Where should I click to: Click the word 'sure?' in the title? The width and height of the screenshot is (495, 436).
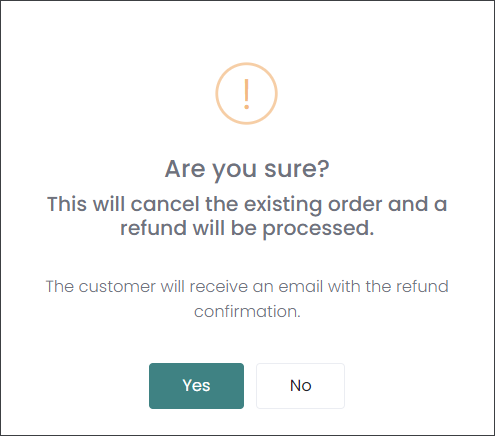pos(297,169)
